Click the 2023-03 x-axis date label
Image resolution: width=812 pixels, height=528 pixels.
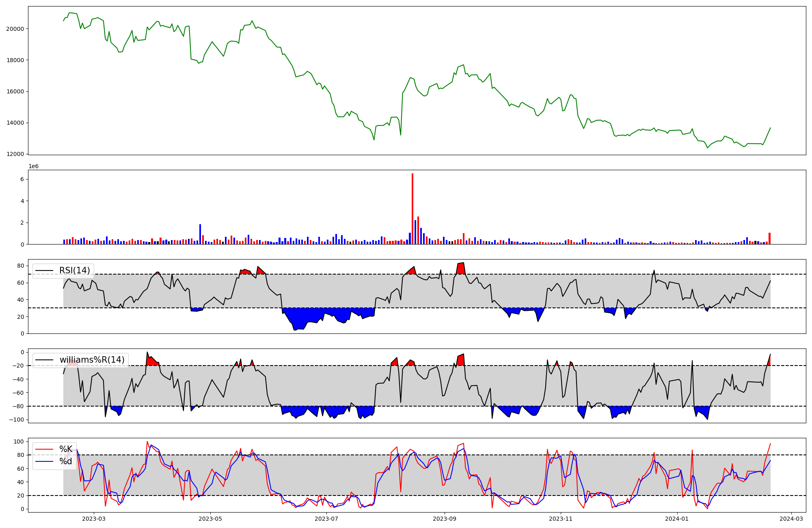click(x=94, y=519)
